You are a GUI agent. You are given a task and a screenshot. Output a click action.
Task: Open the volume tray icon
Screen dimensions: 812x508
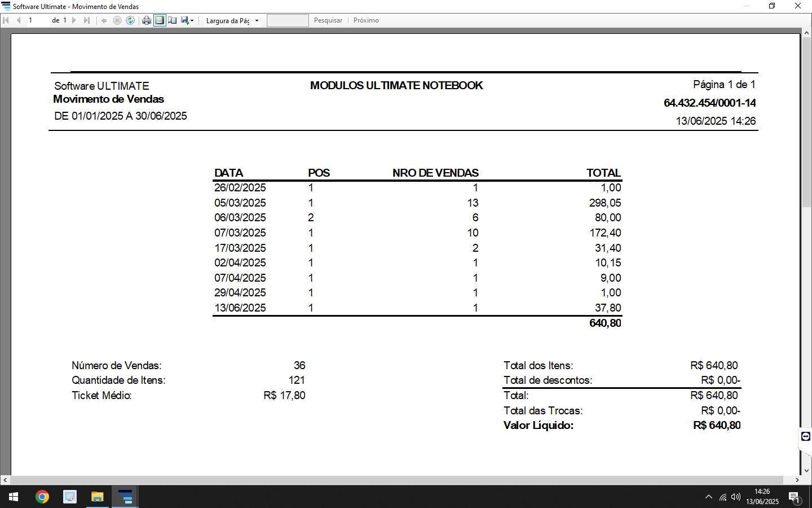click(735, 497)
